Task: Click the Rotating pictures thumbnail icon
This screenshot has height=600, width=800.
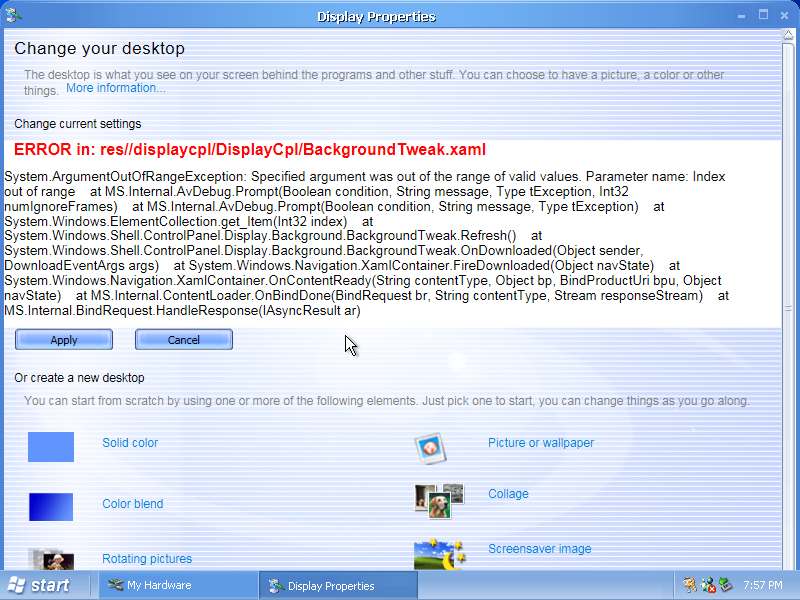Action: (x=52, y=558)
